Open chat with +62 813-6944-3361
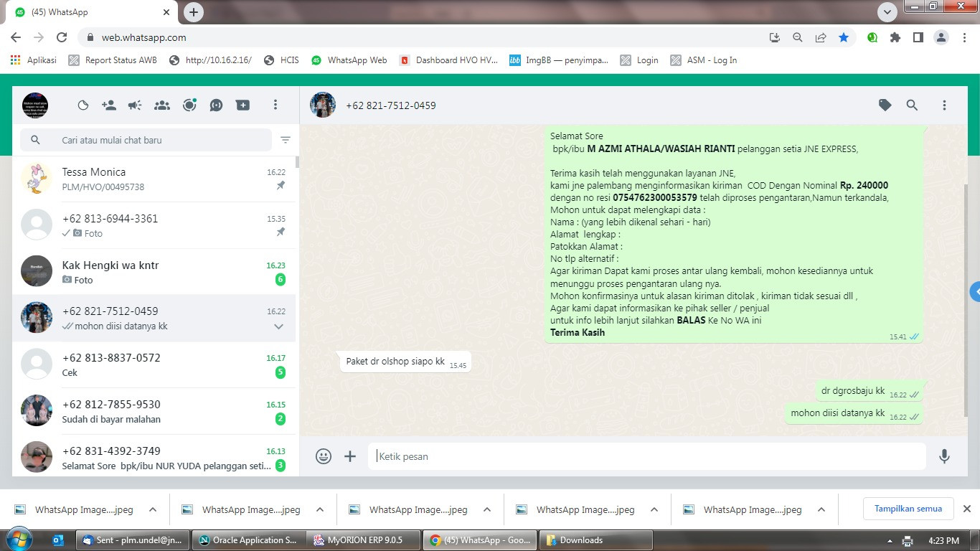Screen dimensions: 980x551 point(154,225)
